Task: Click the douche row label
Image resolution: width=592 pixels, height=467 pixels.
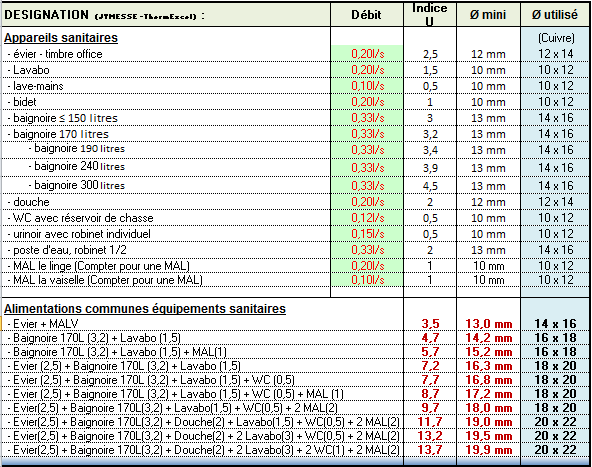Action: coord(29,202)
